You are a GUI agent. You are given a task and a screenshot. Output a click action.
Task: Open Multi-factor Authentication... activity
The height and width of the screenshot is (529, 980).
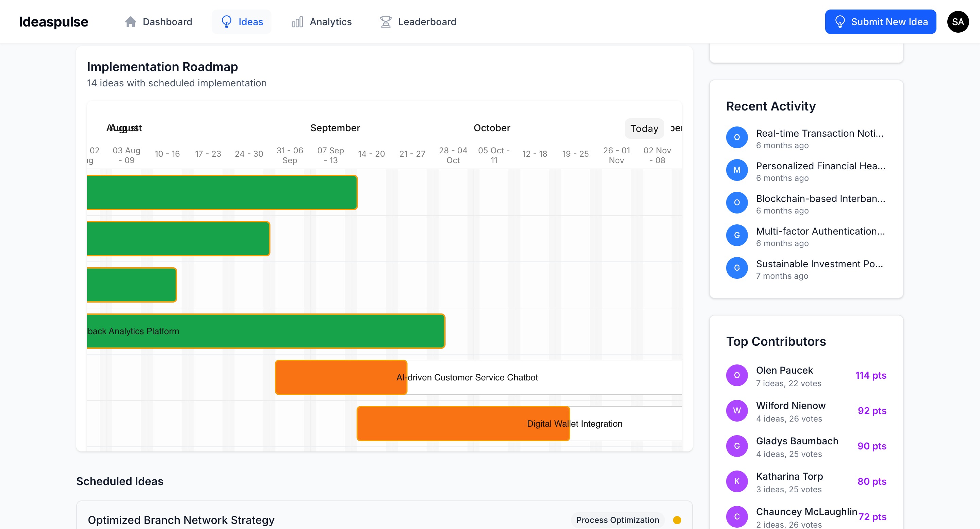click(820, 232)
